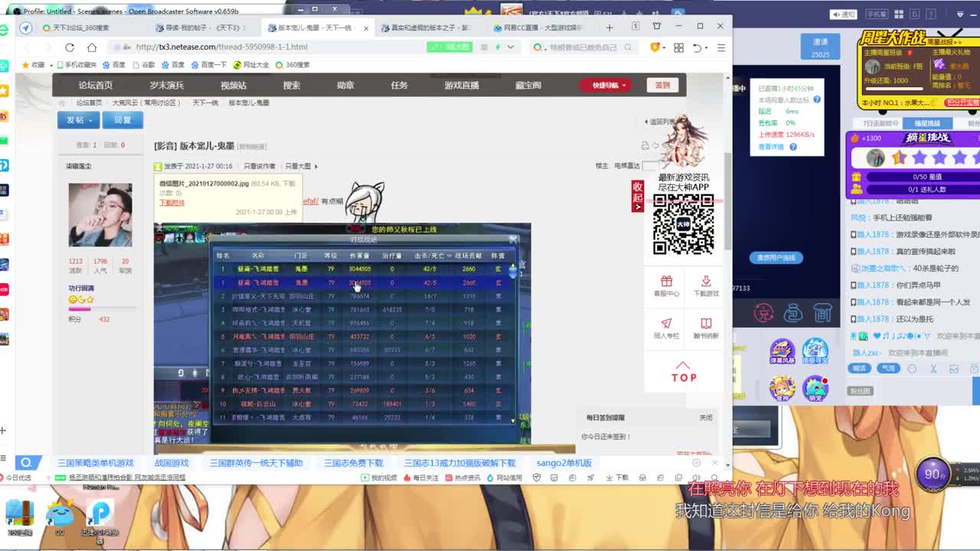Click the print icon on the post
Image resolution: width=980 pixels, height=551 pixels.
tap(645, 145)
